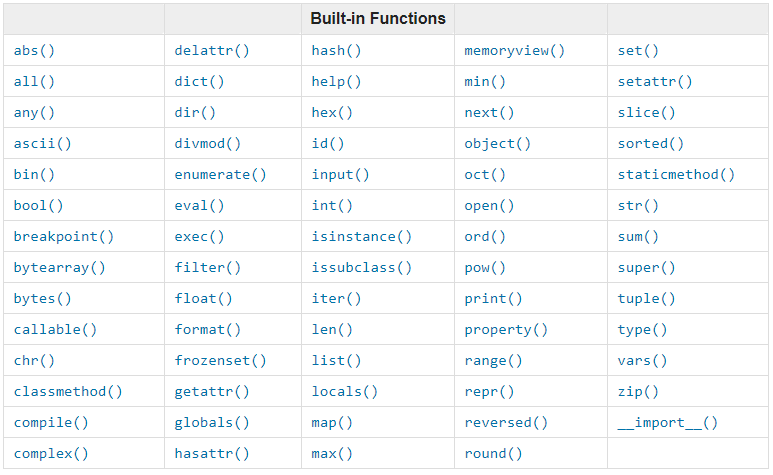Open the __import__() link

[668, 423]
